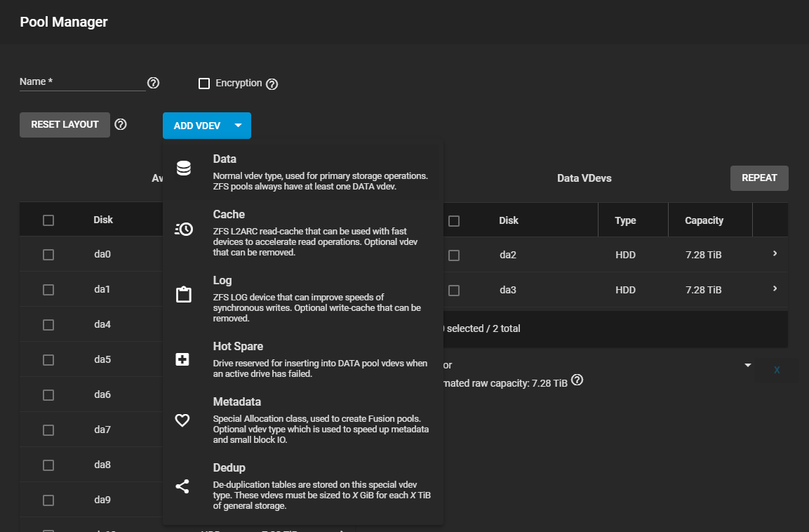Expand details chevron for disk da2
Image resolution: width=809 pixels, height=532 pixels.
(x=775, y=253)
